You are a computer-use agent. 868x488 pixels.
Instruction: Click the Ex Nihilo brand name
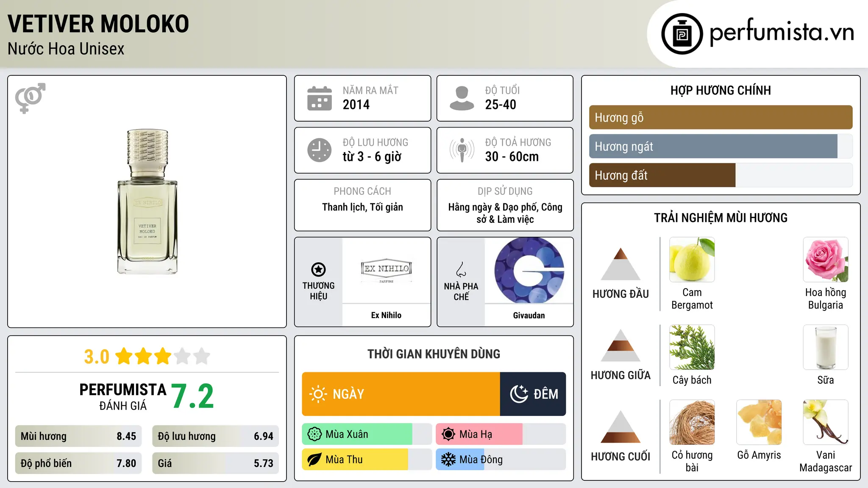(386, 315)
